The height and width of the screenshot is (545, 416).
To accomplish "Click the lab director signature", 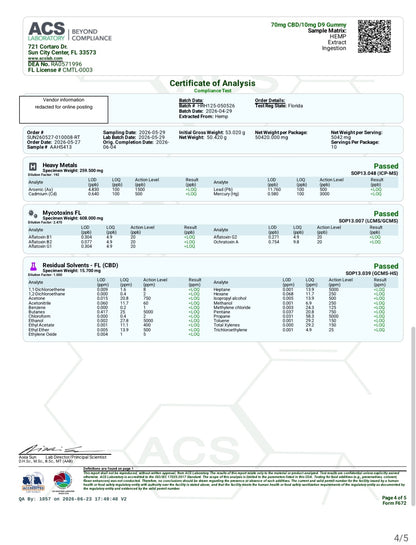I will coord(63,449).
